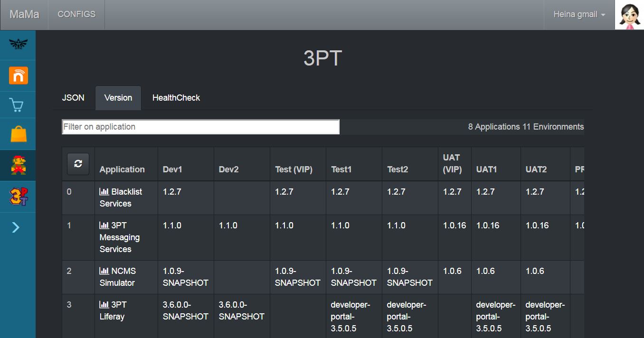The height and width of the screenshot is (338, 644).
Task: Open the Nintendo Switch sidebar icon
Action: pos(18,75)
